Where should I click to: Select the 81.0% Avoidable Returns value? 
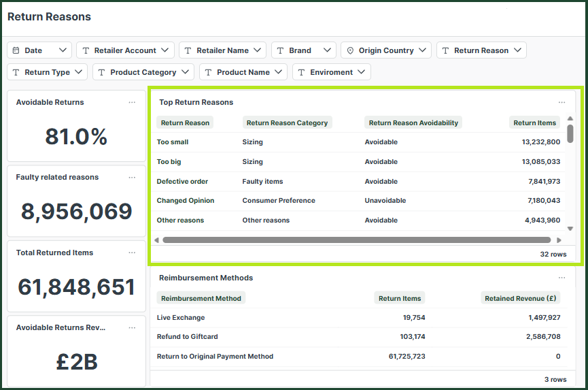(x=77, y=137)
